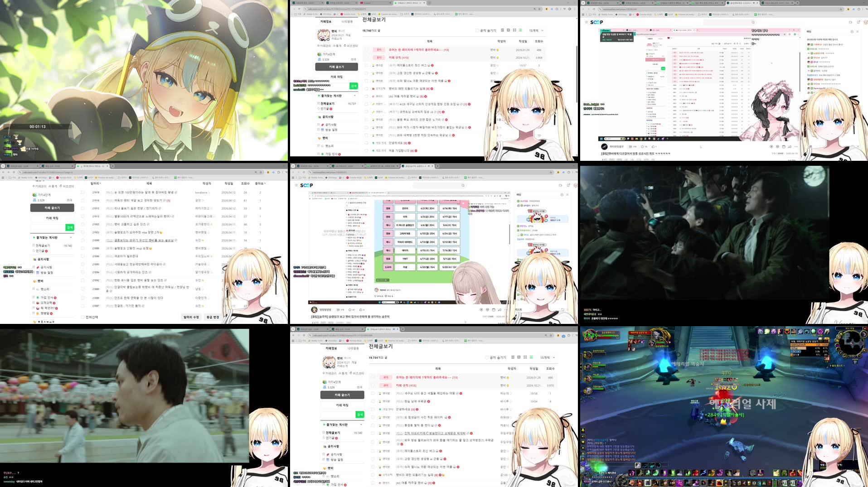Enable the 공지 숨기기 checkbox
Image resolution: width=868 pixels, height=487 pixels.
pos(477,30)
